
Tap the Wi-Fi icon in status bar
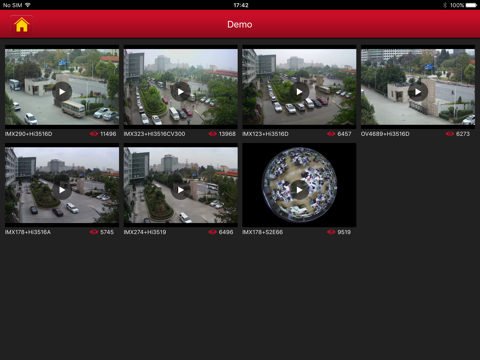point(27,5)
